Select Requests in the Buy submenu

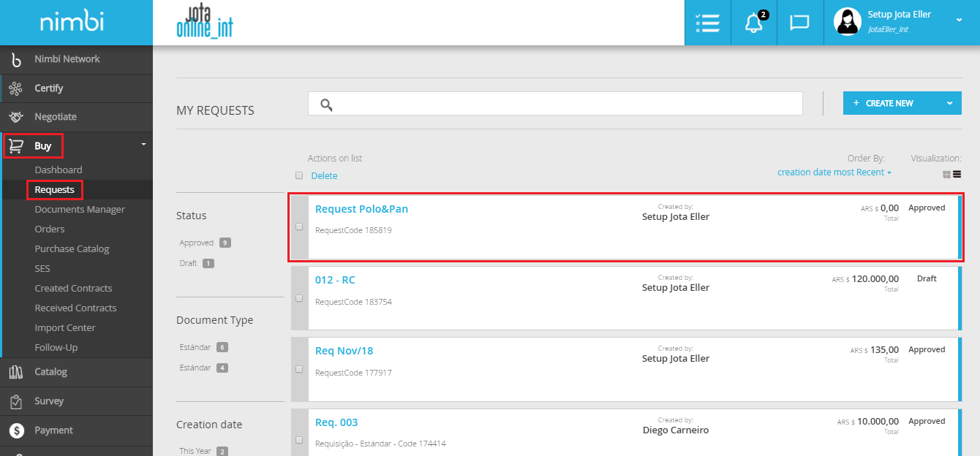(55, 189)
